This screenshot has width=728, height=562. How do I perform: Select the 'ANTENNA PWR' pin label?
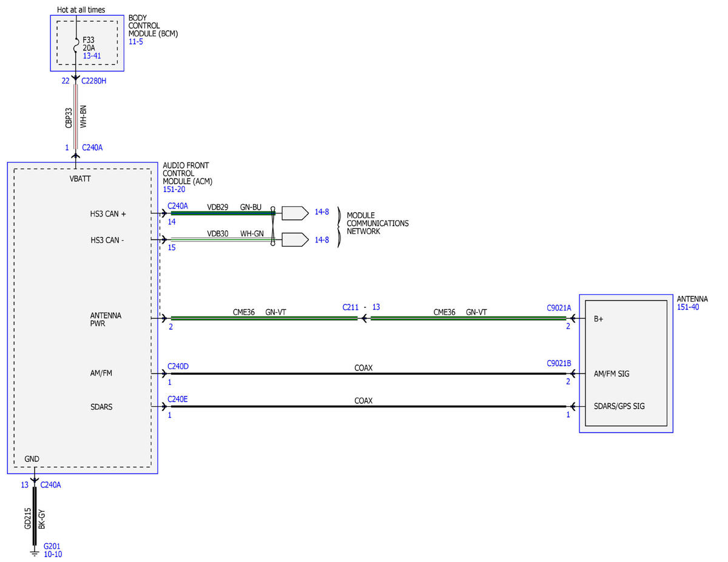(106, 319)
